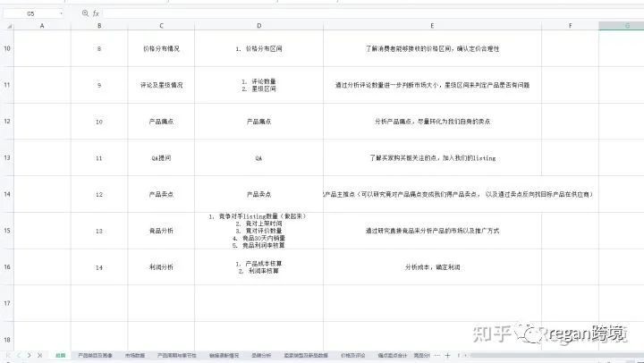
Task: Select row 15 header
Action: point(7,231)
